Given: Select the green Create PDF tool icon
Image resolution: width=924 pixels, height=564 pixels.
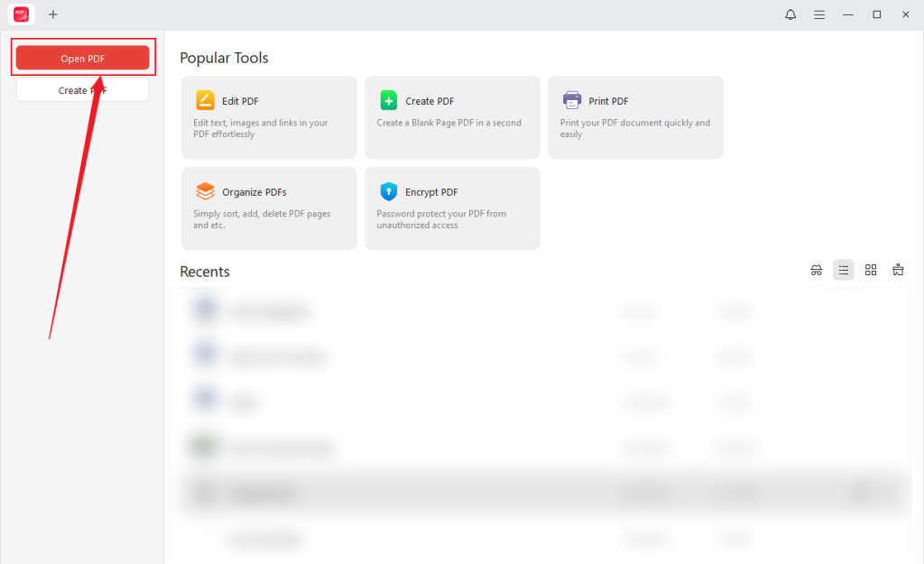Looking at the screenshot, I should (389, 101).
